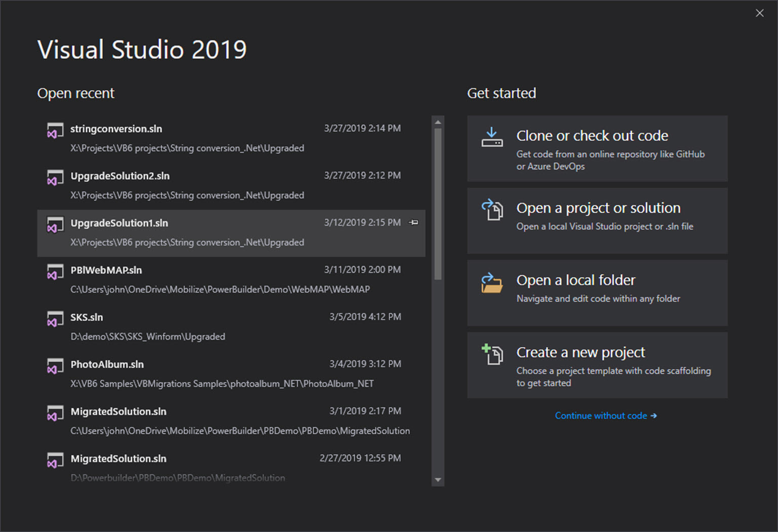778x532 pixels.
Task: Click the 2/27/2019 12:55 PM timestamp
Action: (x=360, y=458)
